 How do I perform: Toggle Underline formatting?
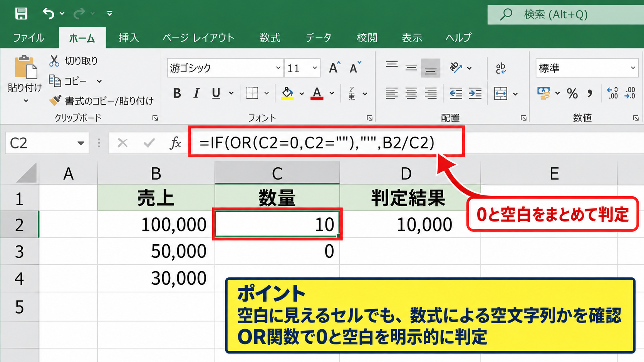[x=216, y=93]
